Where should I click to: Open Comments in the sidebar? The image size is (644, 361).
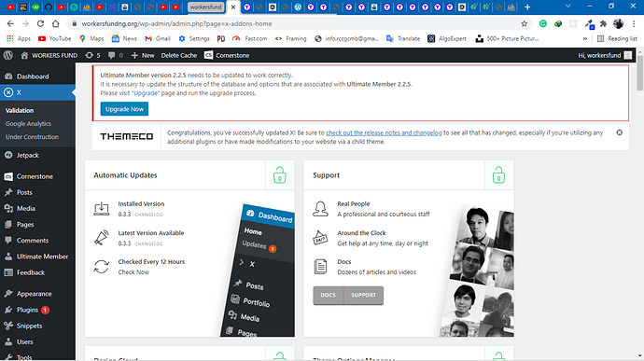[37, 241]
